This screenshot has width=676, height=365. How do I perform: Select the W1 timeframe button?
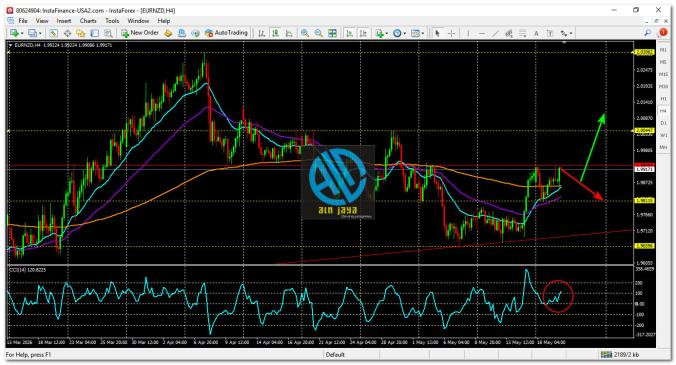[663, 135]
